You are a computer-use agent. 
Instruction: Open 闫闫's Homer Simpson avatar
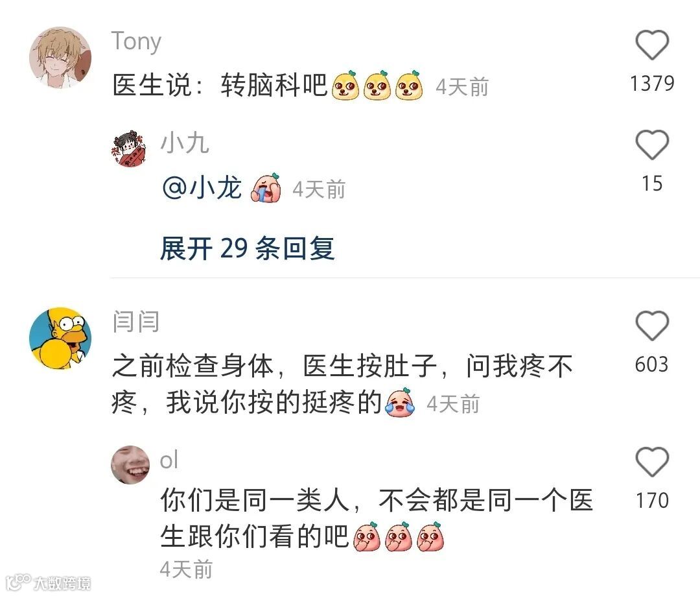point(60,339)
